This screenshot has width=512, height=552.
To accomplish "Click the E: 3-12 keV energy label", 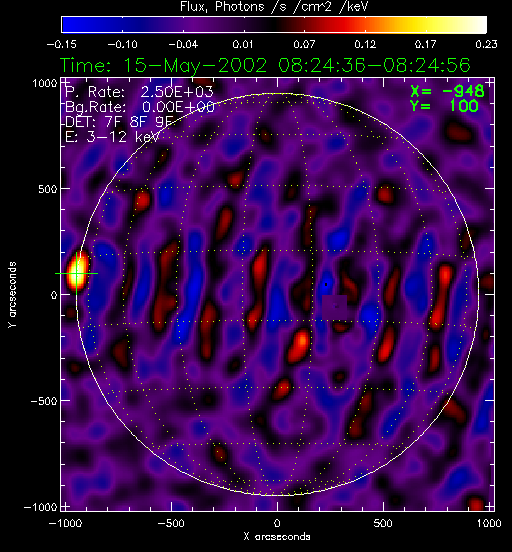I will [x=112, y=137].
